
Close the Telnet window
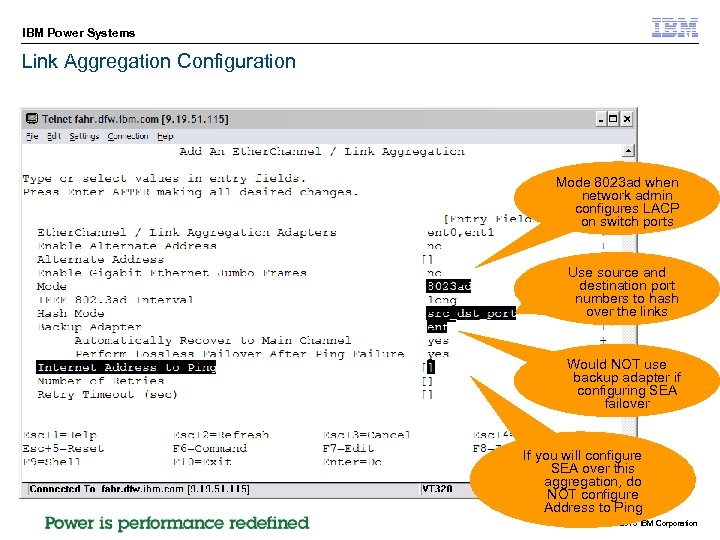[627, 119]
